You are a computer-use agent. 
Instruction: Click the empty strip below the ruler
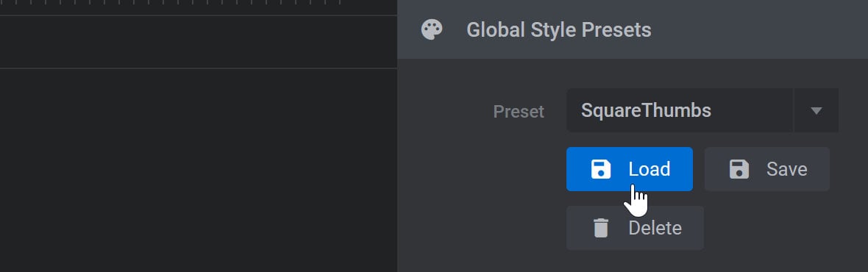pyautogui.click(x=198, y=42)
